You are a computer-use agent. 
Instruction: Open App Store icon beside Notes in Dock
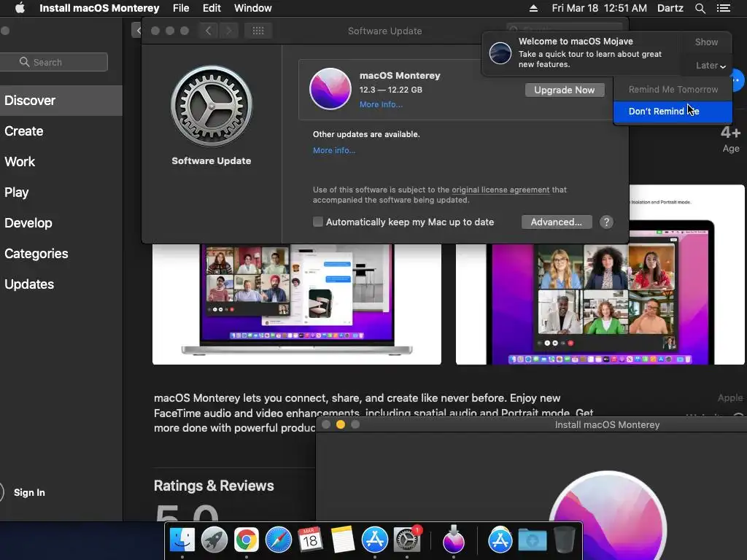(x=375, y=540)
